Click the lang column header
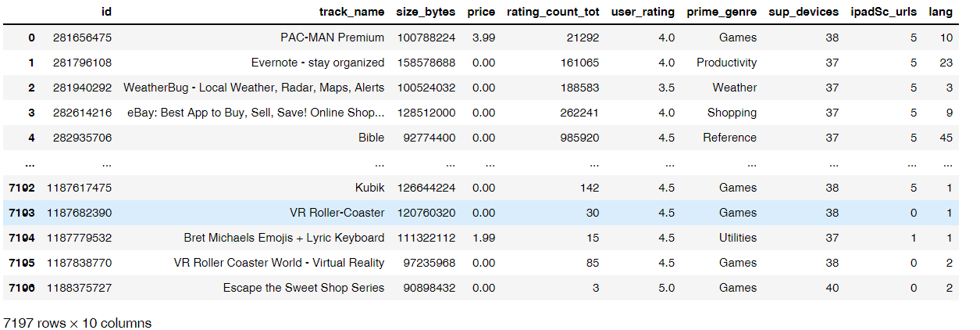This screenshot has width=980, height=330. point(941,13)
